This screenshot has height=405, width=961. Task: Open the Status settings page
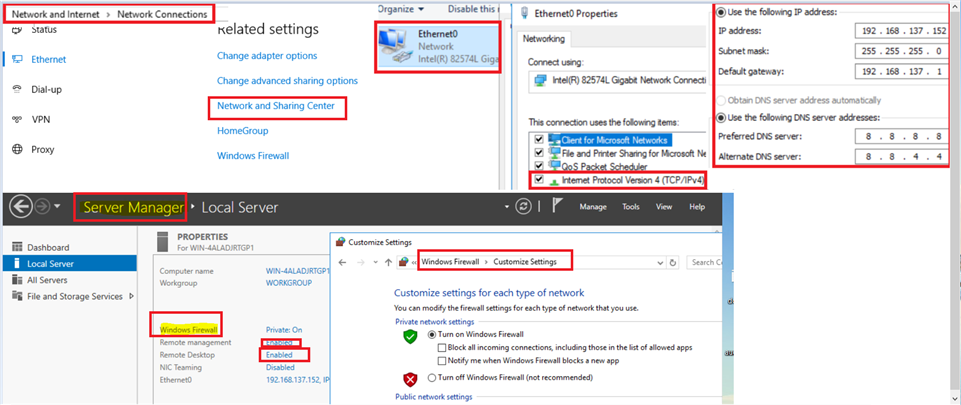[x=44, y=29]
